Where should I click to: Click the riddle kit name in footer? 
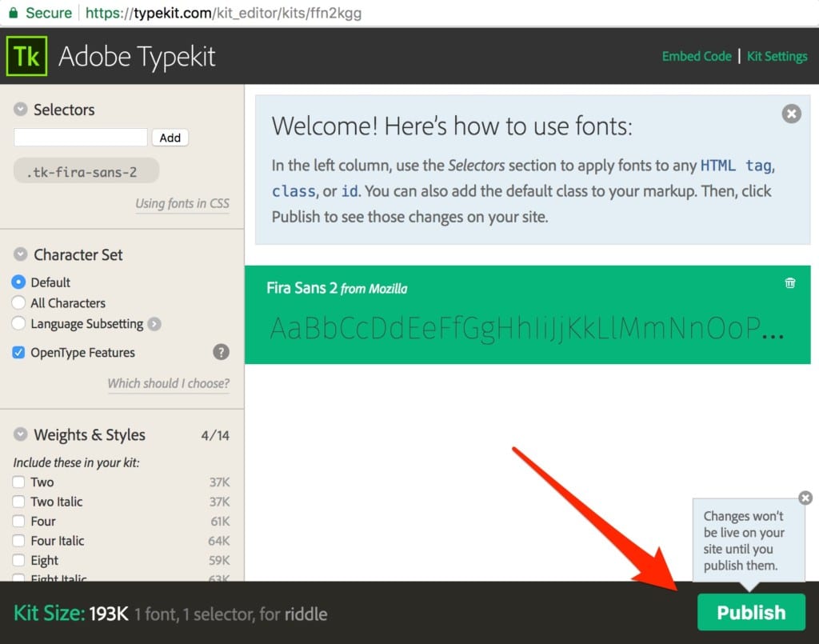(306, 614)
